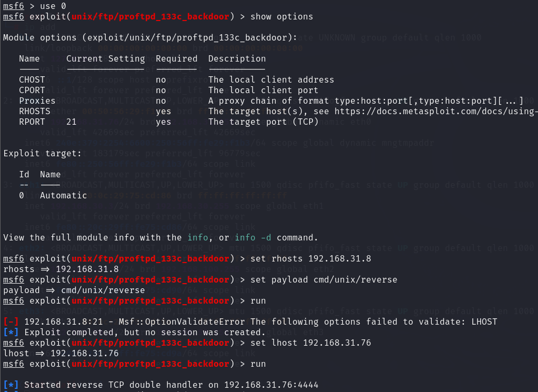The height and width of the screenshot is (392, 538).
Task: Click 'Exploit completed, but no session was created.'
Action: (145, 332)
